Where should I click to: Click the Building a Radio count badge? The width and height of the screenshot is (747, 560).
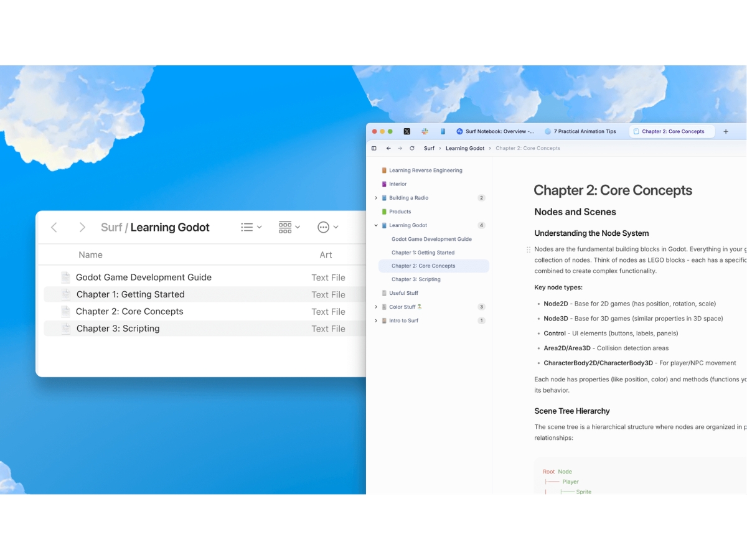pyautogui.click(x=481, y=198)
